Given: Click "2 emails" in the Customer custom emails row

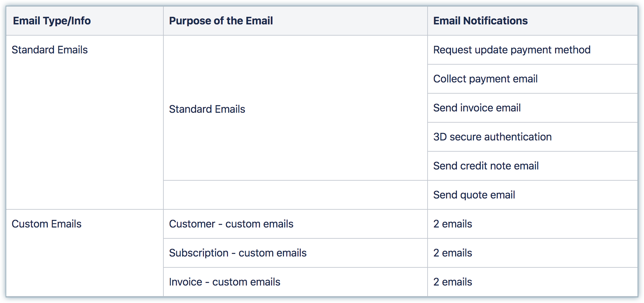Looking at the screenshot, I should coord(453,224).
